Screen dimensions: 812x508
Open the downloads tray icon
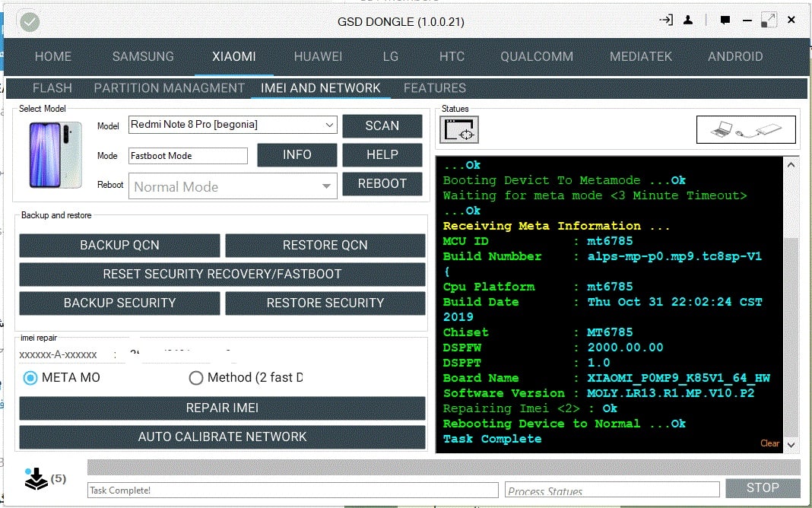point(36,479)
